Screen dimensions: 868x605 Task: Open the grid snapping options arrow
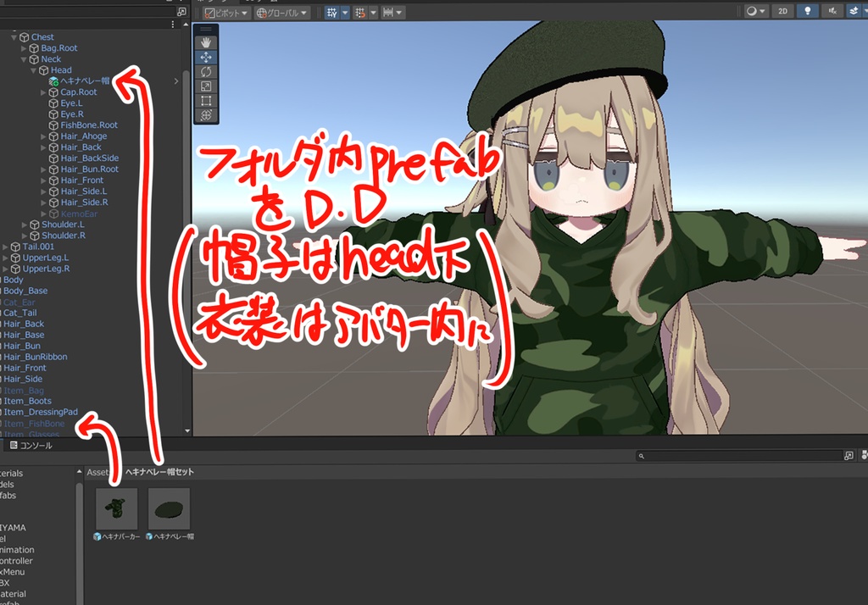373,12
